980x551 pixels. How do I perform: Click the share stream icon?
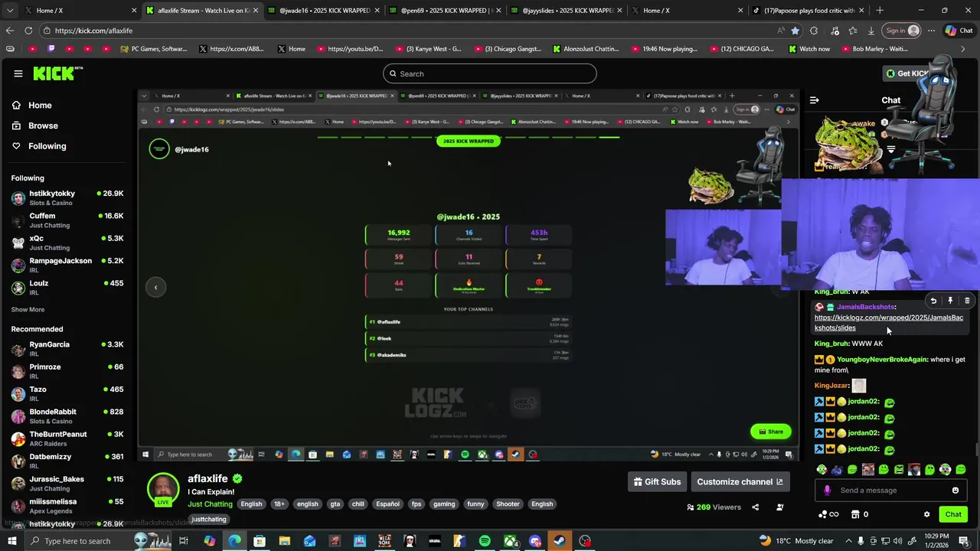pos(755,507)
